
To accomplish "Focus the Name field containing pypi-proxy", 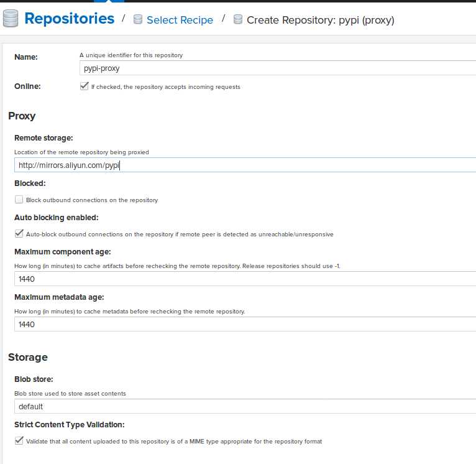I will [x=277, y=68].
